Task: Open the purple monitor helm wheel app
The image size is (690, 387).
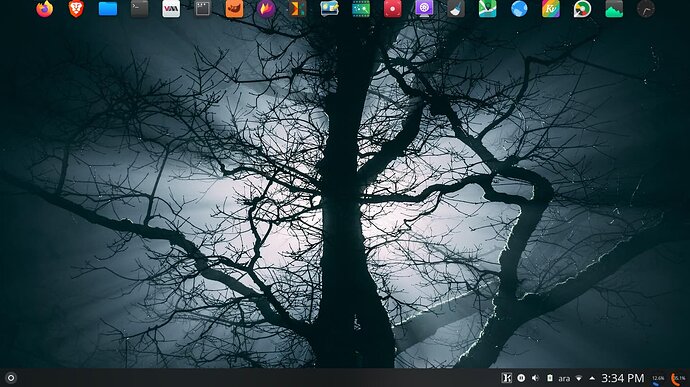Action: (424, 9)
